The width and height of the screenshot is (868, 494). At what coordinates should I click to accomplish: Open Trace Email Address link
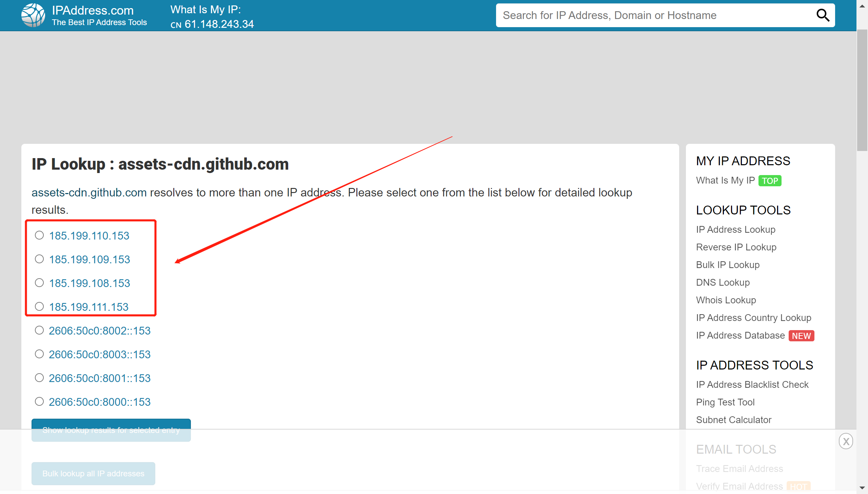(x=739, y=469)
